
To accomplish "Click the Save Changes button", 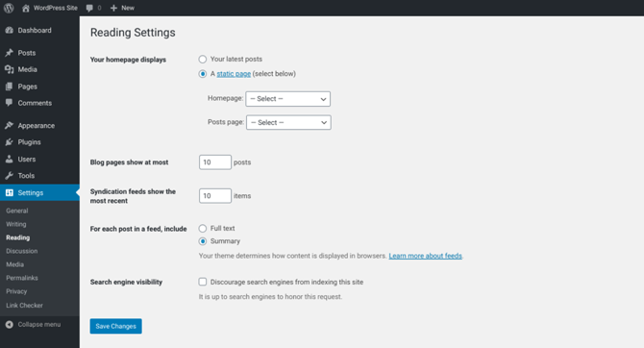I will [x=115, y=326].
